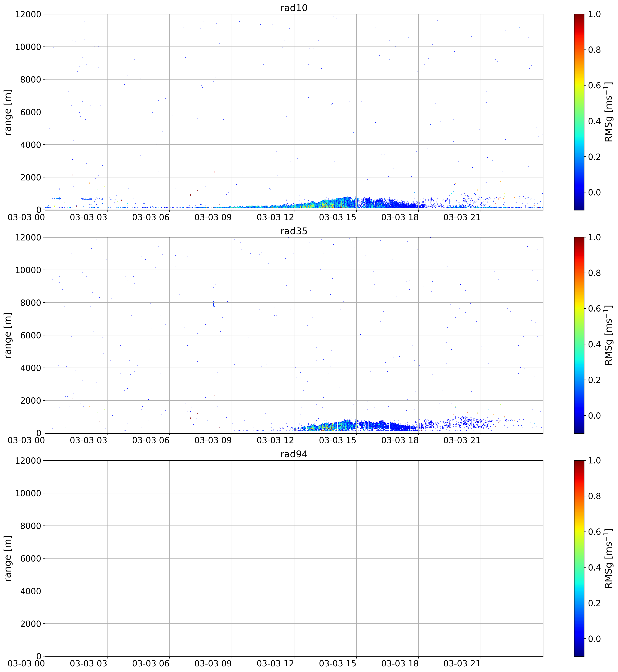The height and width of the screenshot is (672, 618).
Task: Click the 0.8 tick on rad35 colorbar
Action: click(595, 273)
